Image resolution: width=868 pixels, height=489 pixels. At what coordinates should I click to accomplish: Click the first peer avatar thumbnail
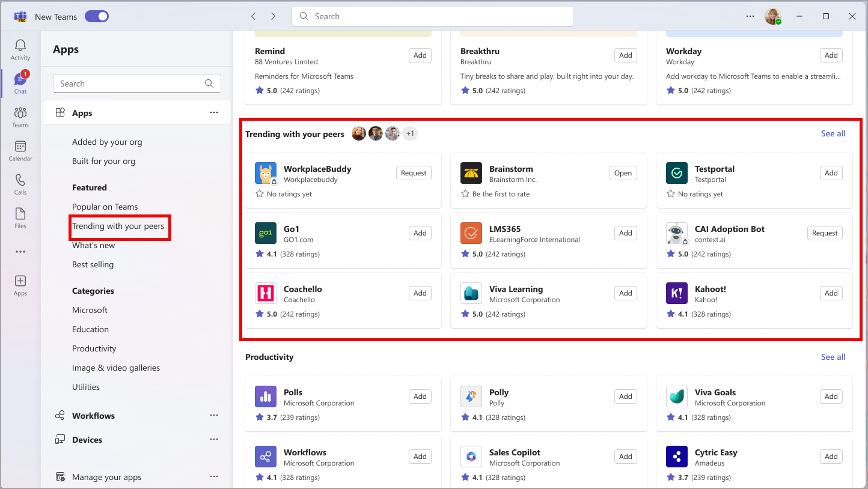359,133
